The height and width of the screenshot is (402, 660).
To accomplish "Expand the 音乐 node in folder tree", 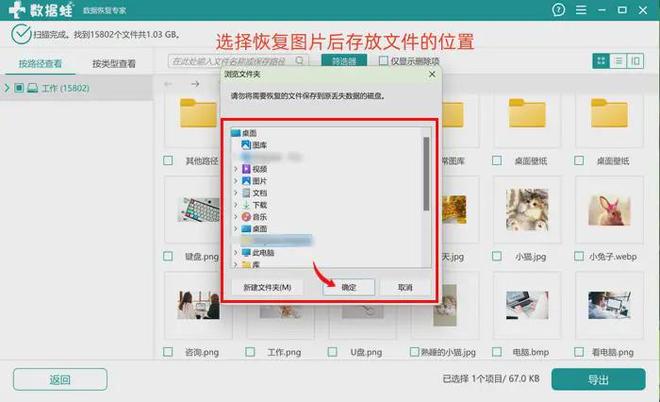I will click(x=236, y=217).
